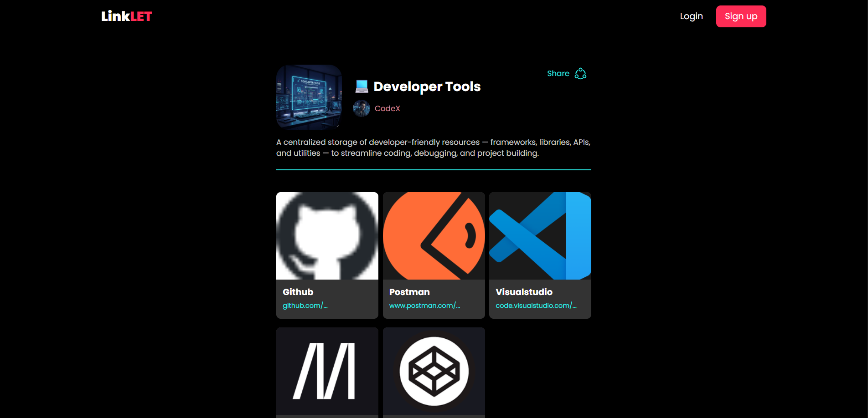
Task: Open the CodePen logo card thumbnail
Action: pyautogui.click(x=434, y=371)
